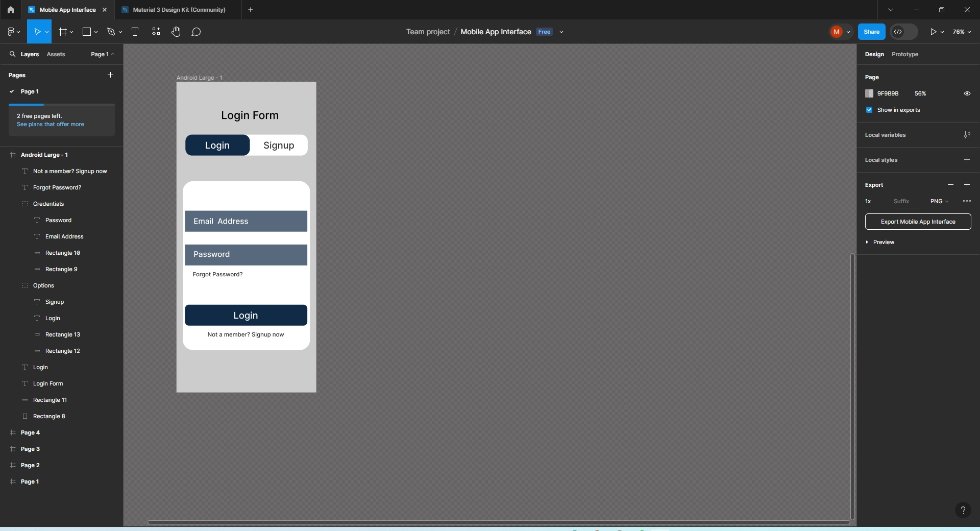The image size is (980, 531).
Task: Toggle Show in exports checkbox
Action: (x=869, y=110)
